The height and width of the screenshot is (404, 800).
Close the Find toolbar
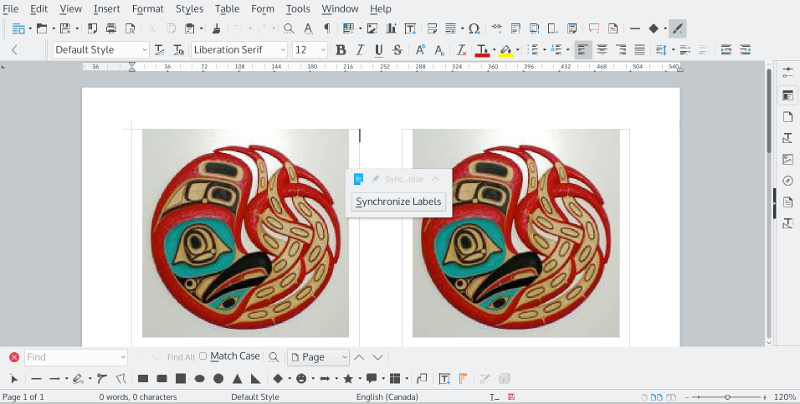click(x=14, y=357)
